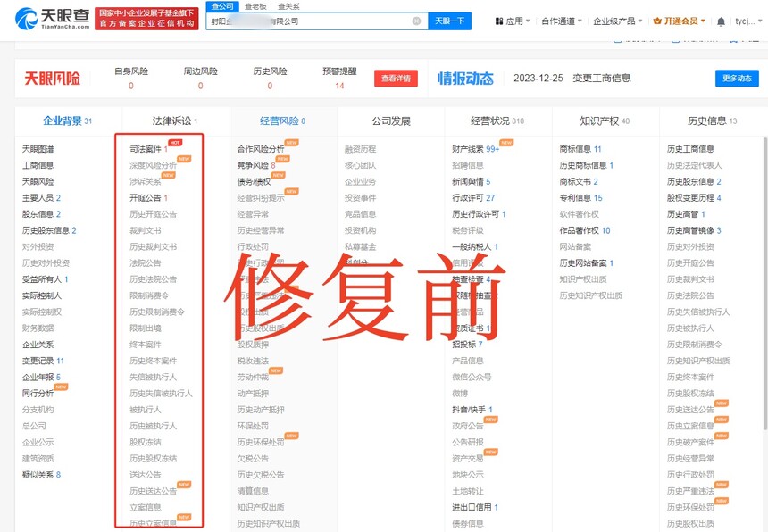Open the 开庭公告 link
The height and width of the screenshot is (532, 768).
coord(149,198)
